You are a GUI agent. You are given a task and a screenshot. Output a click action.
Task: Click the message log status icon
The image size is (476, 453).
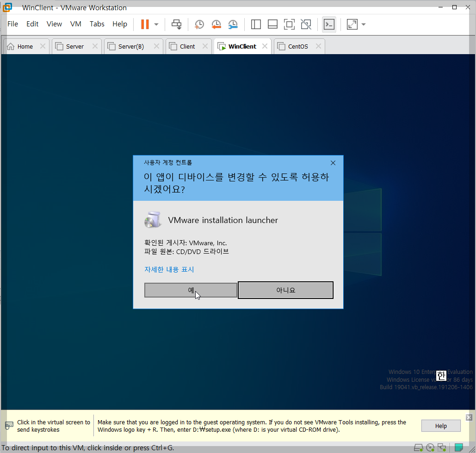tap(459, 447)
